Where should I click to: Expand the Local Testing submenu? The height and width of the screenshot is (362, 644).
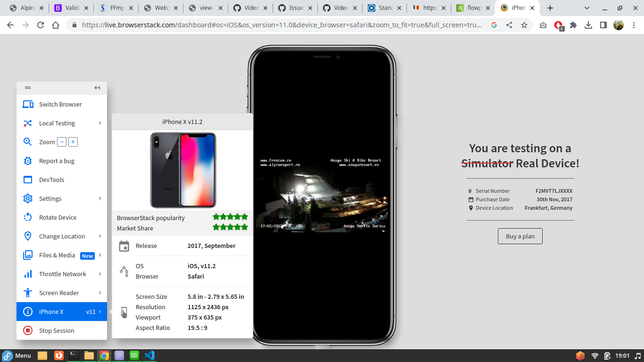point(56,123)
